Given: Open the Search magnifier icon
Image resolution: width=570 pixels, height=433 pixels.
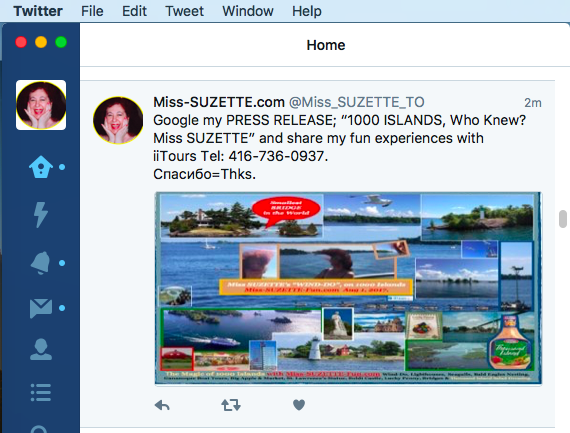Looking at the screenshot, I should click(x=39, y=429).
